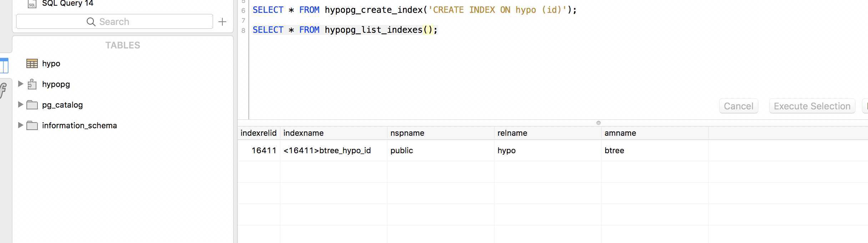Expand the hypopg tree node
This screenshot has height=243, width=868.
click(x=21, y=84)
